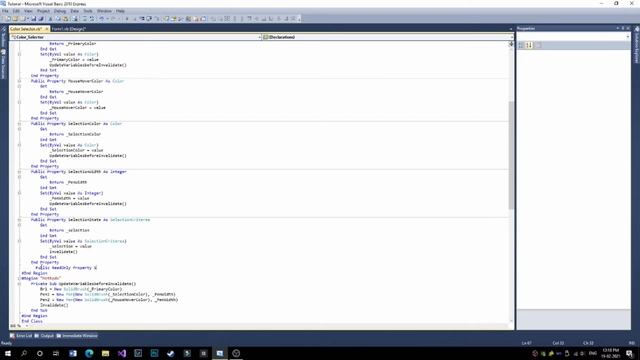Toggle auto-hide pin on Properties panel
This screenshot has height=360, width=640.
pyautogui.click(x=623, y=29)
